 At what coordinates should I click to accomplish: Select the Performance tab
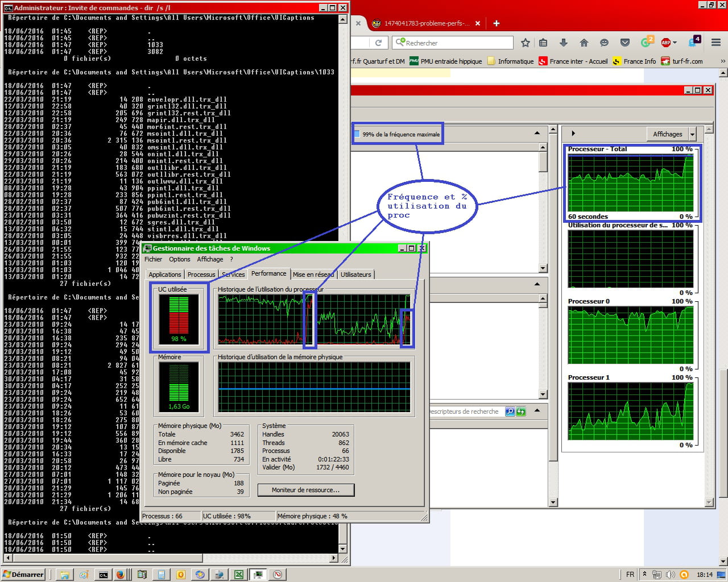269,273
